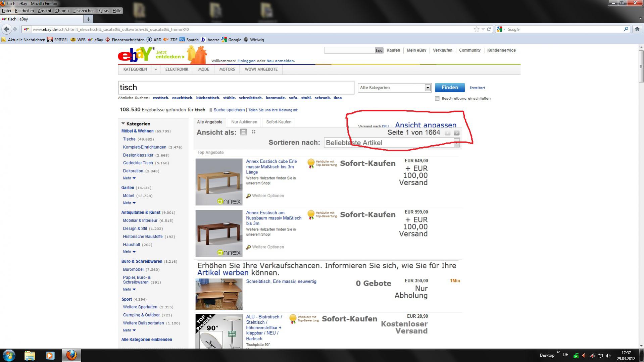The width and height of the screenshot is (644, 362).
Task: Click the eBay search field containing tisch
Action: click(x=236, y=88)
